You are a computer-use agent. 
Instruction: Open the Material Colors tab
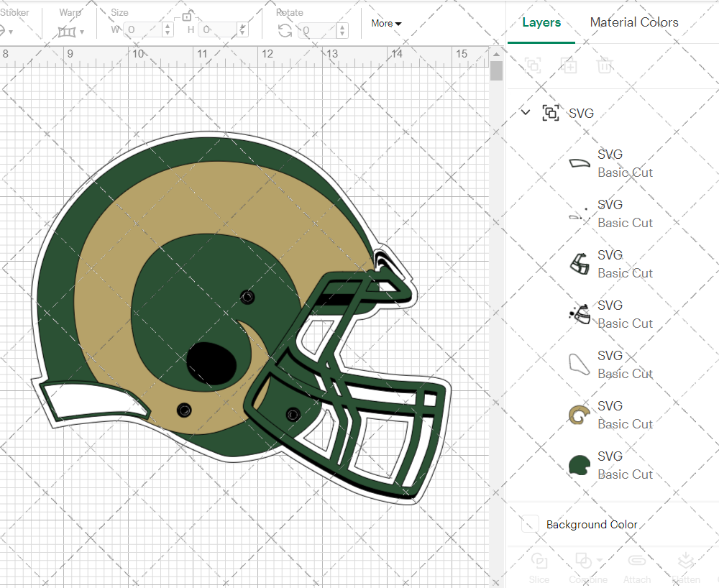pyautogui.click(x=633, y=22)
